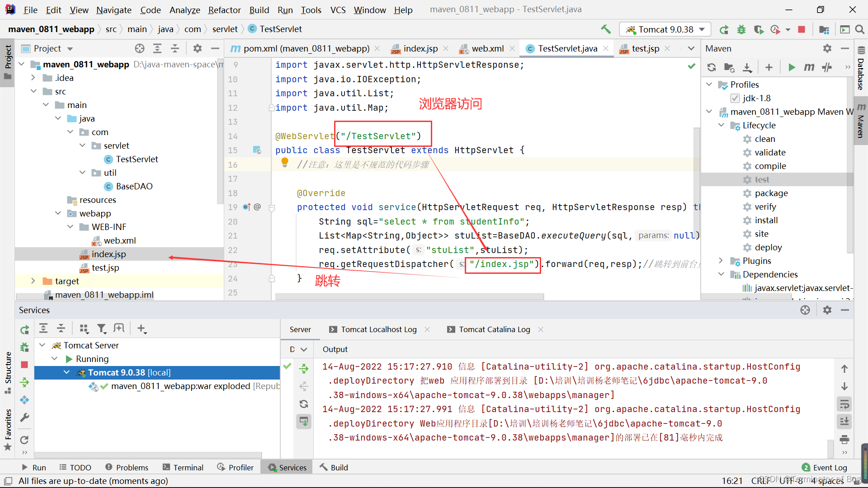Select the Build menu item
Screen dimensions: 868x488
pyautogui.click(x=259, y=9)
